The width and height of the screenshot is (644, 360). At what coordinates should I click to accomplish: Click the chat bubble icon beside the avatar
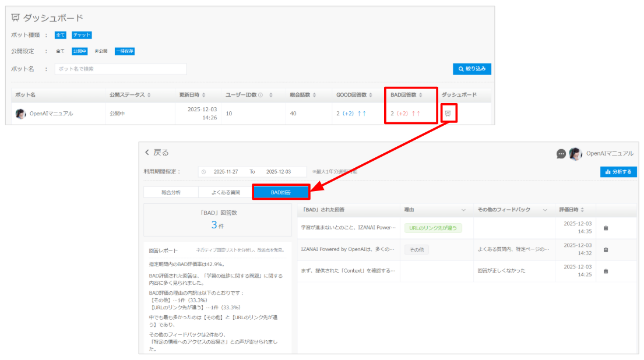pyautogui.click(x=561, y=153)
